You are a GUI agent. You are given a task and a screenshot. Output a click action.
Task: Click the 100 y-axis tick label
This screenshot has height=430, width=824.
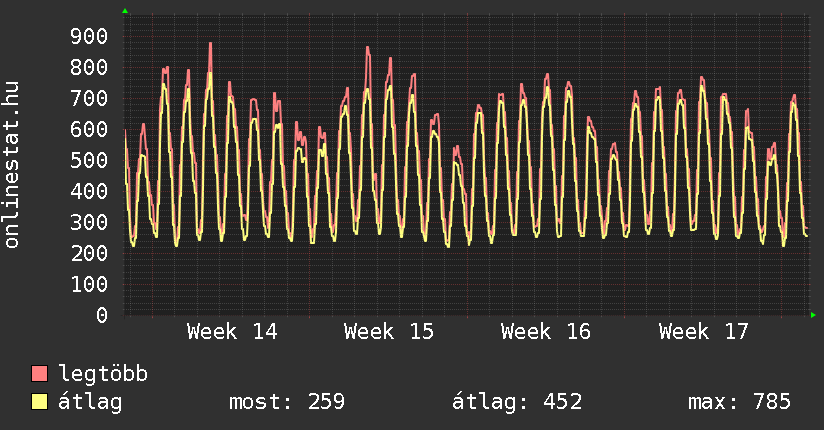click(x=88, y=285)
